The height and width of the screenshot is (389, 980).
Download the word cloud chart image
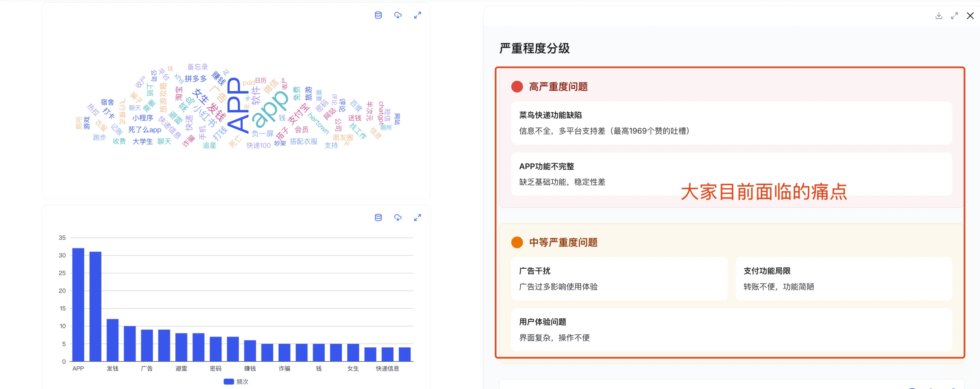397,15
